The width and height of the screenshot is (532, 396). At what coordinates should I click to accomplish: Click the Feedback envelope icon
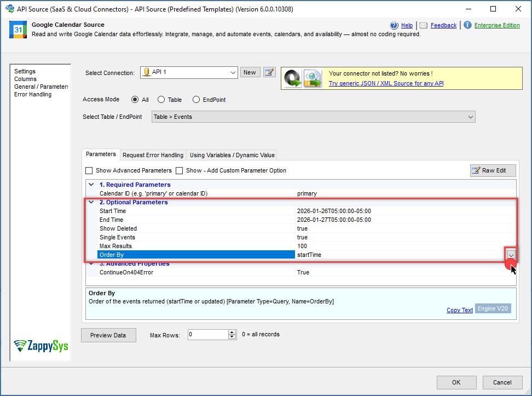click(423, 25)
